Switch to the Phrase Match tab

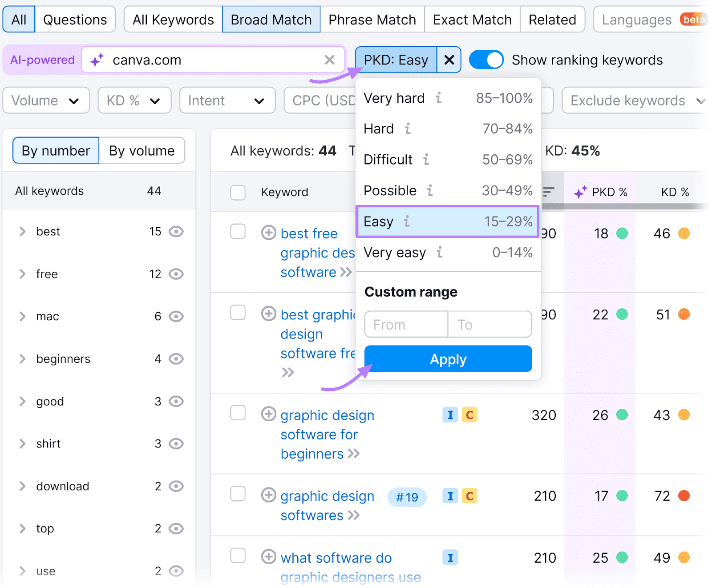372,19
